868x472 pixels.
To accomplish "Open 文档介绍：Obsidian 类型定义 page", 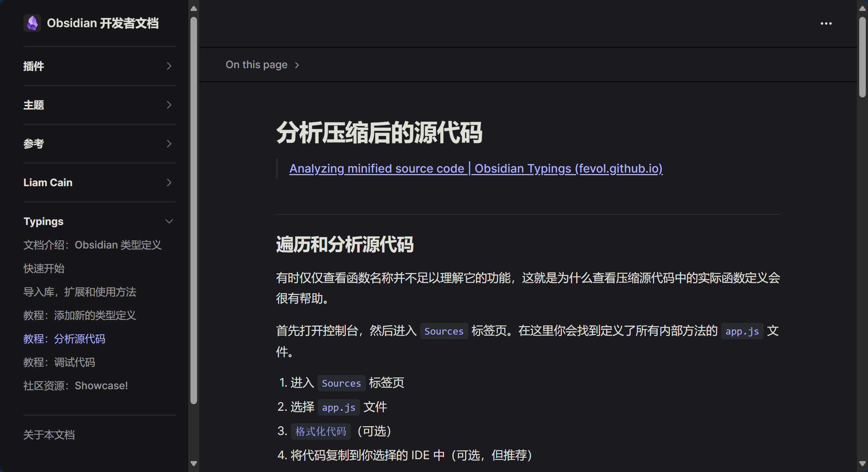I will 92,245.
